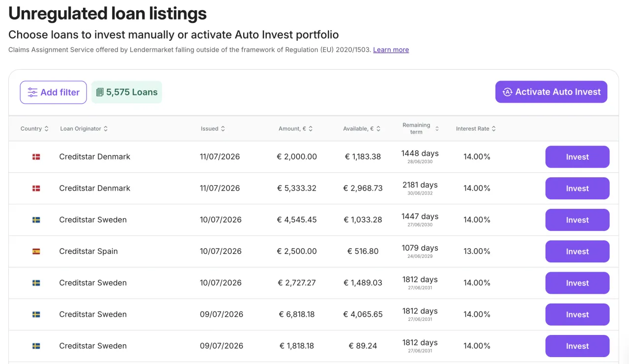Viewport: 629px width, 364px height.
Task: Sort by Interest Rate column arrows
Action: (494, 129)
